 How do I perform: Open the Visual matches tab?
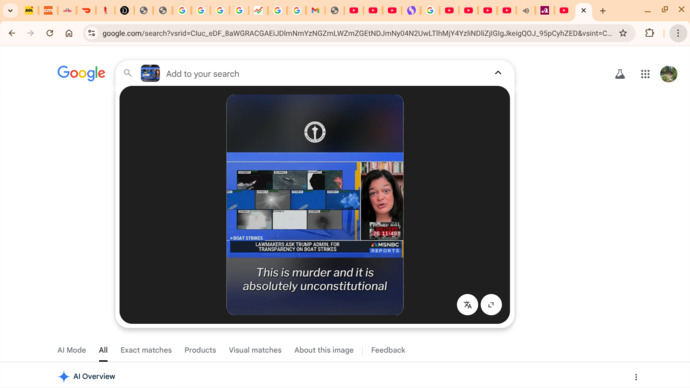tap(255, 350)
